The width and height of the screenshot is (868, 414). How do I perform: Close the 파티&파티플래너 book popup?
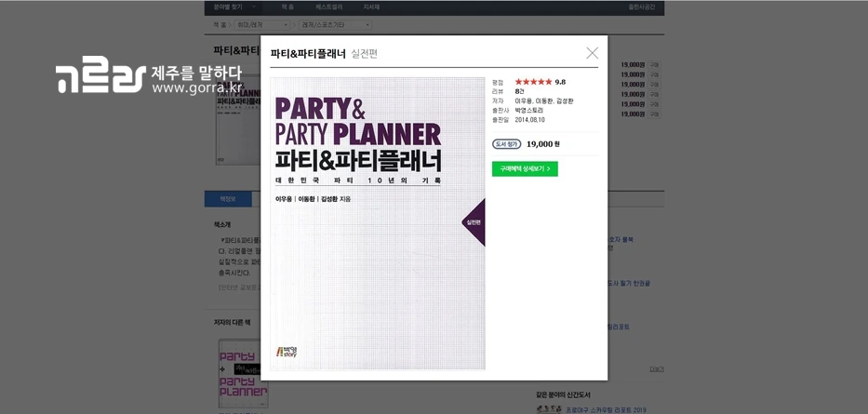[x=592, y=53]
